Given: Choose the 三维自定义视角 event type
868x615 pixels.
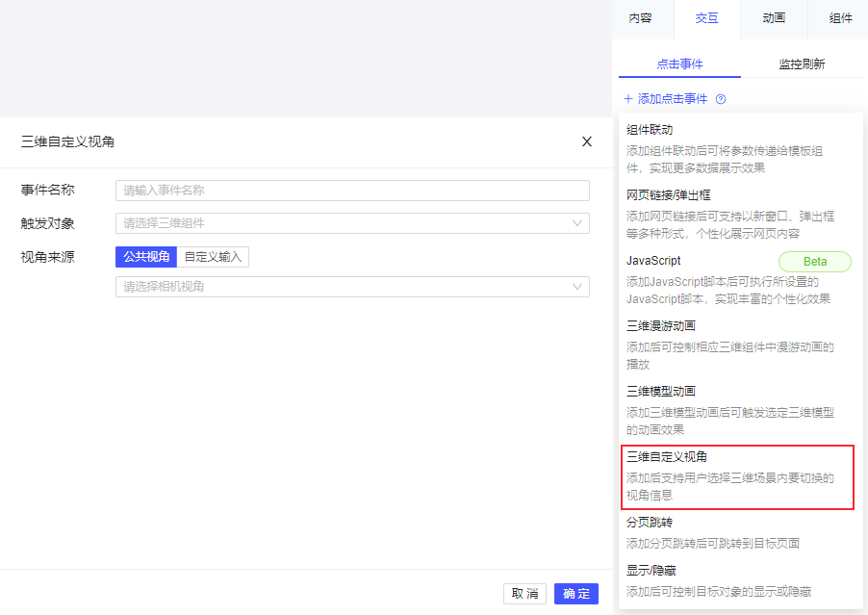Looking at the screenshot, I should [x=737, y=476].
